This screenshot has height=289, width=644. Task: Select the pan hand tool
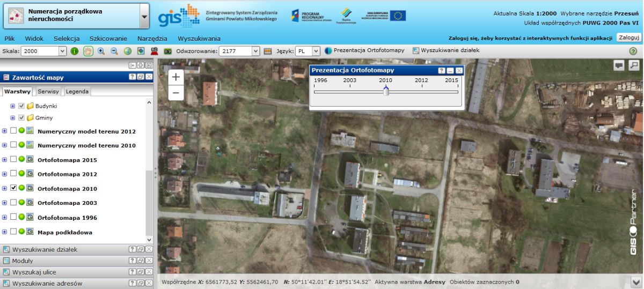(x=87, y=51)
